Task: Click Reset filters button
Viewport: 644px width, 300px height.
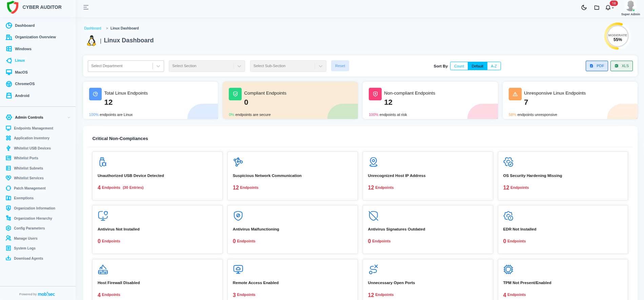Action: tap(340, 66)
